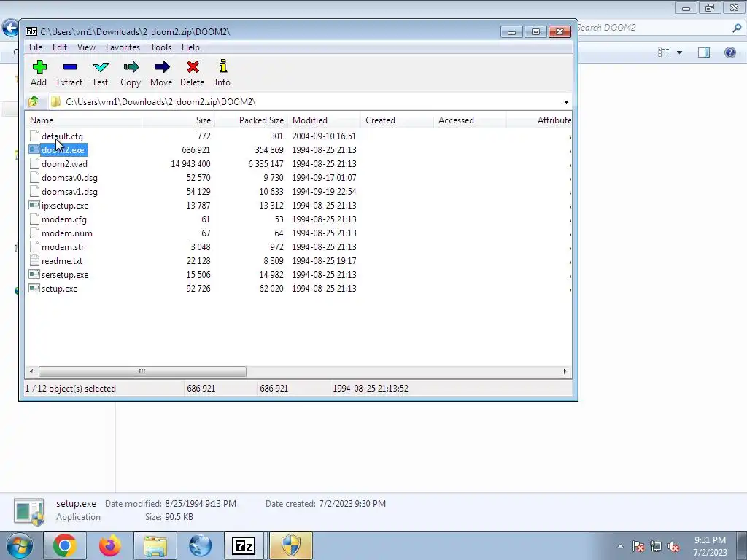747x560 pixels.
Task: Click the Extract toolbar icon
Action: 69,67
